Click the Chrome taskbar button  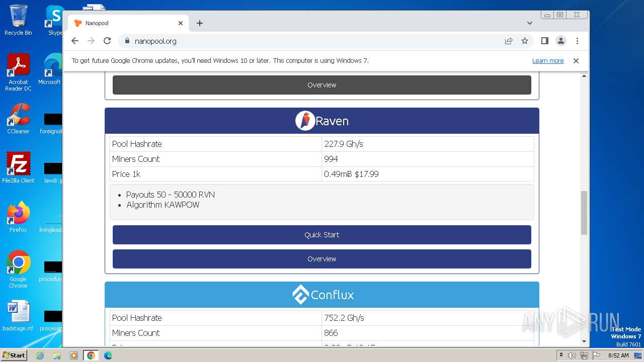tap(91, 355)
